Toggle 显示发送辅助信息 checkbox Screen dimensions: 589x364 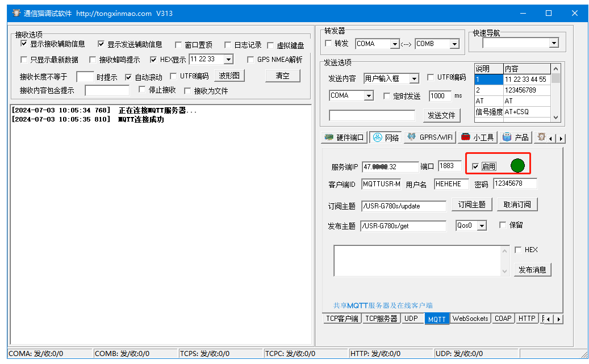[x=101, y=44]
